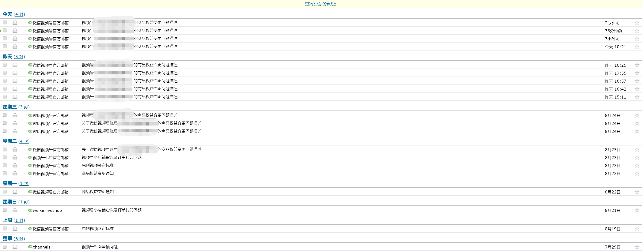Select checkbox for email from 2分钟前
This screenshot has width=644, height=251.
click(5, 22)
